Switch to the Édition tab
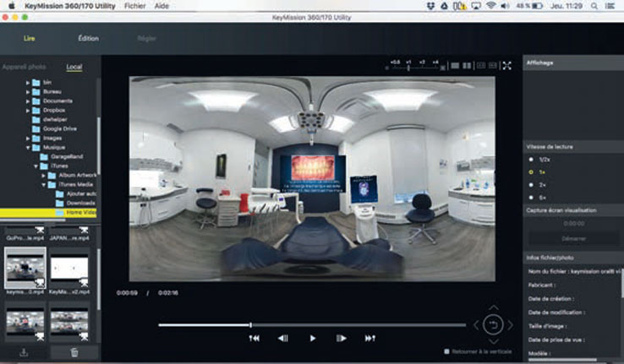The image size is (624, 364). click(88, 38)
